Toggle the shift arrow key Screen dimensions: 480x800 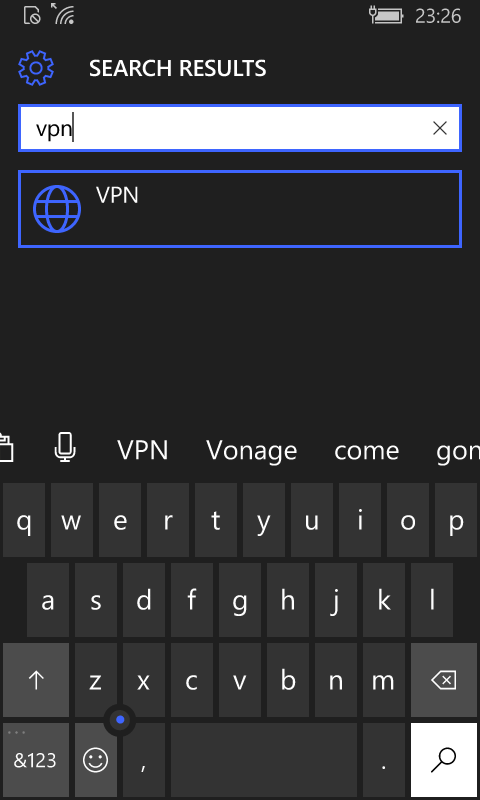point(36,680)
